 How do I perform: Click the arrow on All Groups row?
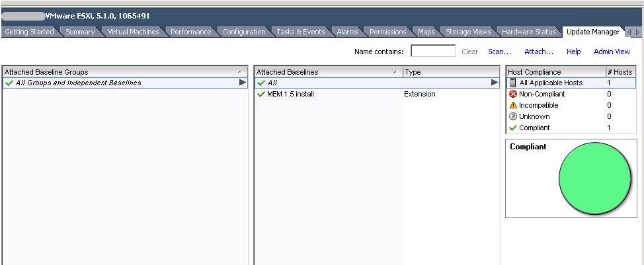point(242,83)
